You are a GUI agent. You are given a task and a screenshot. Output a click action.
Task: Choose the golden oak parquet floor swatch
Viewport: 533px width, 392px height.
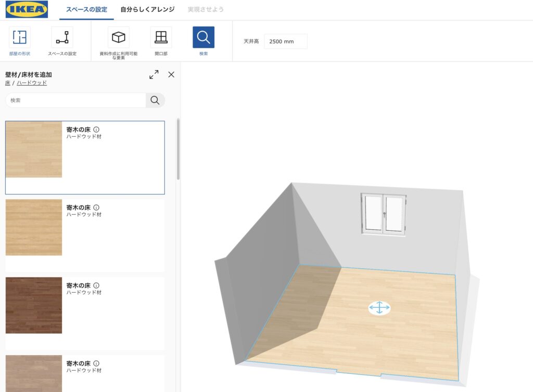34,227
